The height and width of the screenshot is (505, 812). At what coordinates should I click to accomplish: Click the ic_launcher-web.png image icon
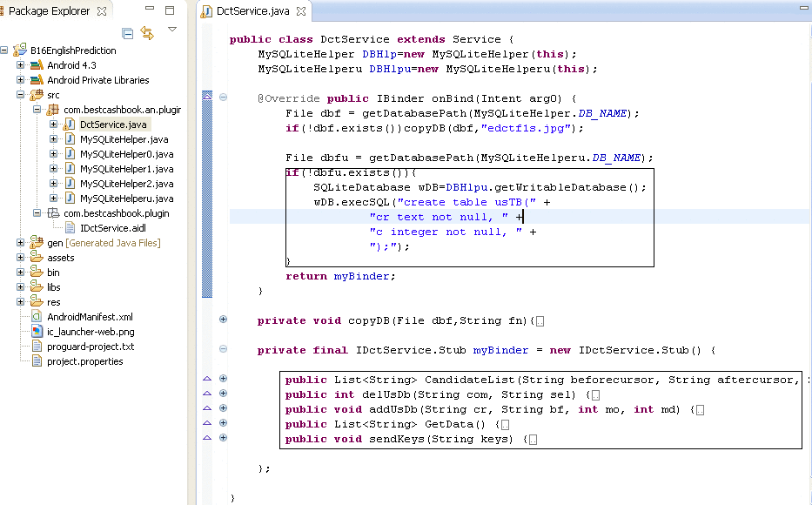37,332
